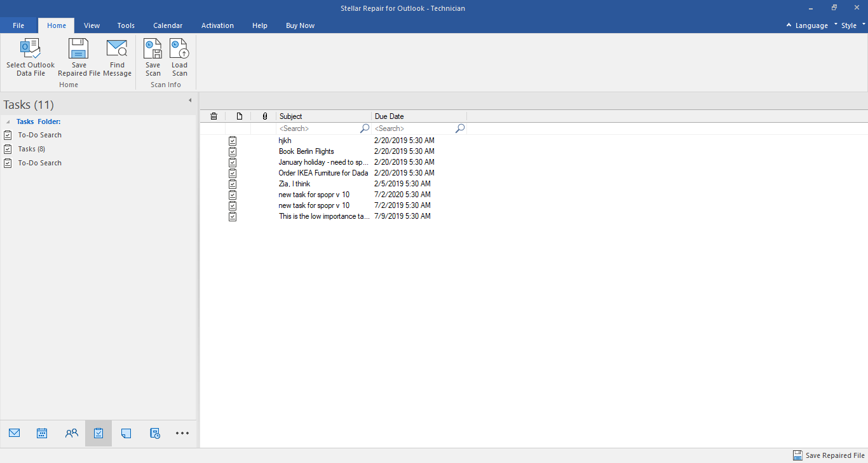Viewport: 868px width, 463px height.
Task: Open Journal view icon
Action: coord(154,433)
